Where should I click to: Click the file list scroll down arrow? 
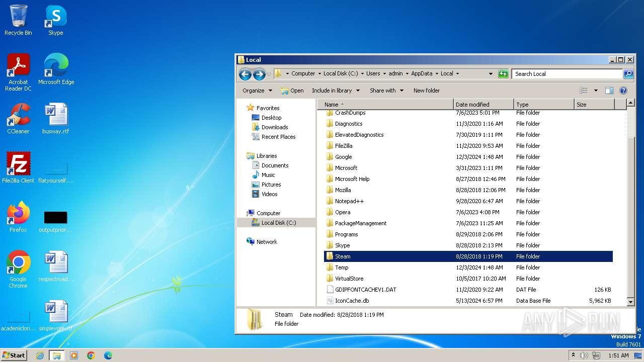tap(631, 302)
